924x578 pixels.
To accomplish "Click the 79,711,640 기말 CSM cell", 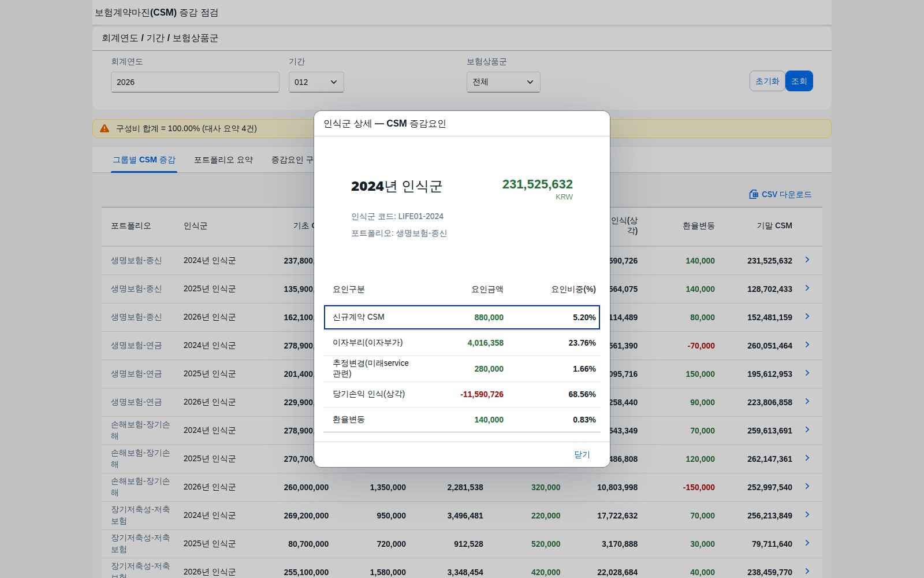I will point(772,544).
